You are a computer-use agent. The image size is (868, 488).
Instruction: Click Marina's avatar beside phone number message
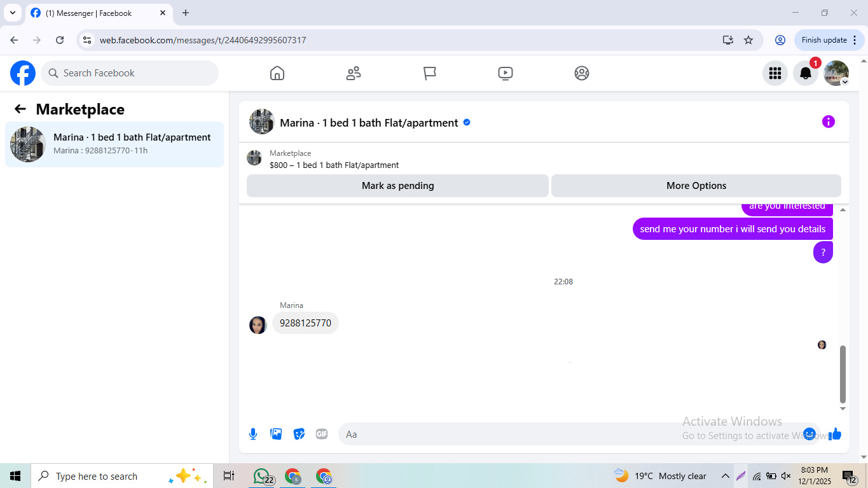[258, 325]
